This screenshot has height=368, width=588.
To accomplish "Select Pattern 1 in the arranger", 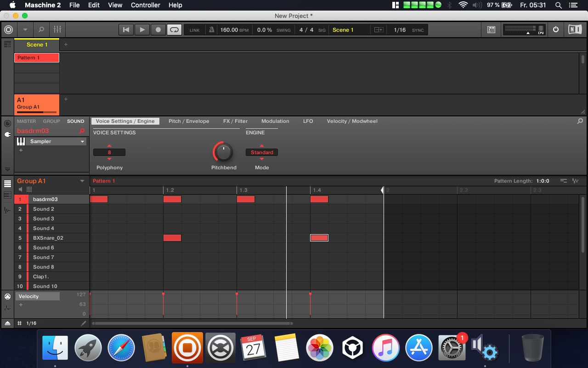I will (x=37, y=58).
